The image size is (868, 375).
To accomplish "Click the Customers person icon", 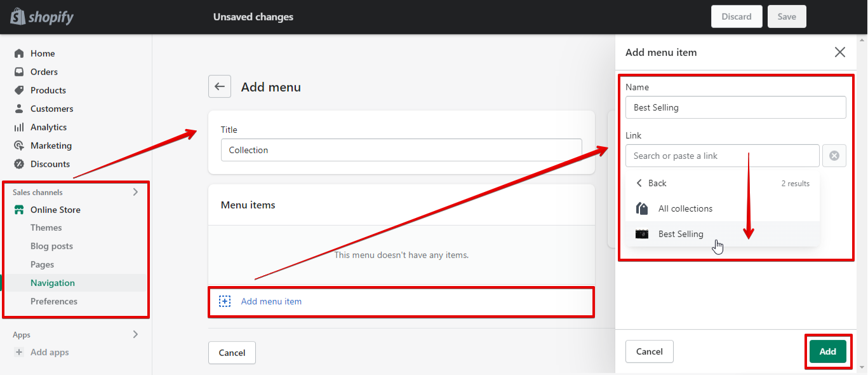I will (19, 109).
